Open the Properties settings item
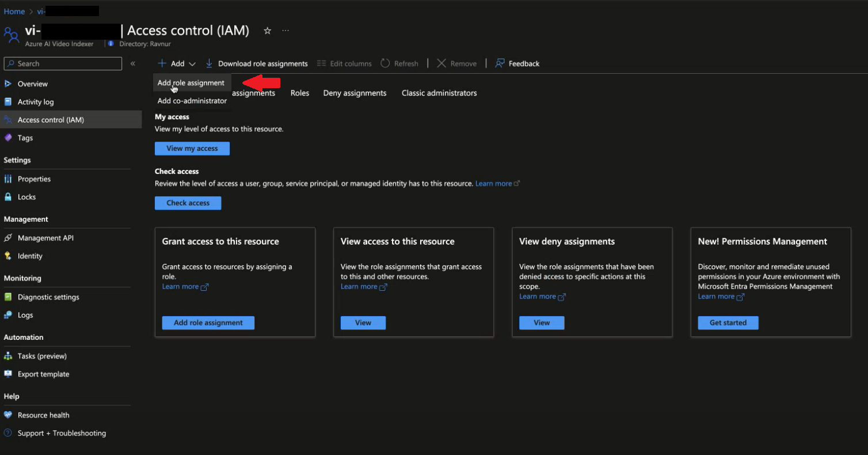The width and height of the screenshot is (868, 455). [34, 179]
